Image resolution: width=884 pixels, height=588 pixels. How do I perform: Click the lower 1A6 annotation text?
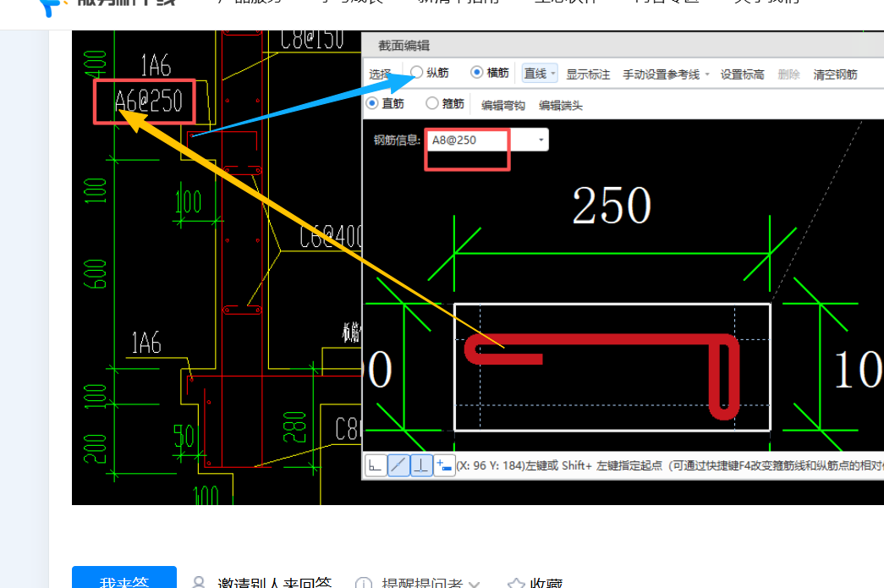click(146, 343)
